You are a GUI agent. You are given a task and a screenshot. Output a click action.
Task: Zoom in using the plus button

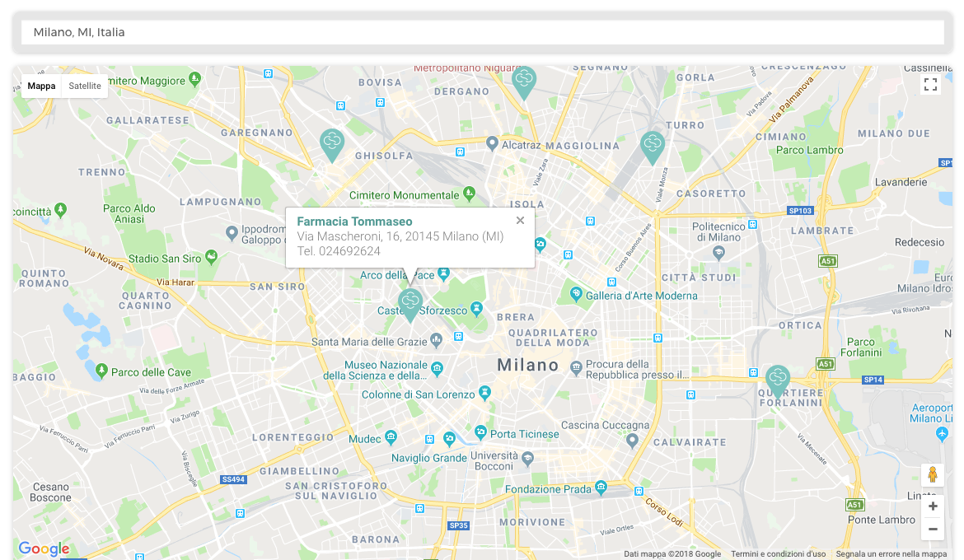pyautogui.click(x=932, y=506)
